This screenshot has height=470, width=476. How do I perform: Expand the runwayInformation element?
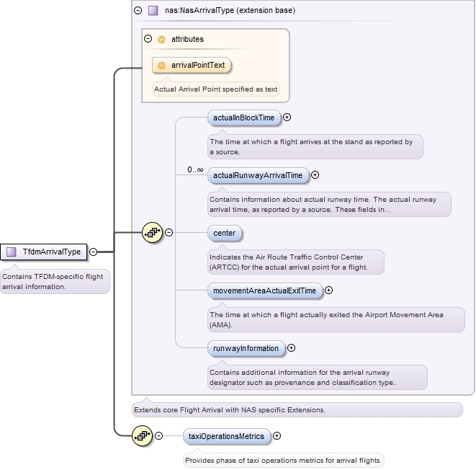tap(291, 348)
